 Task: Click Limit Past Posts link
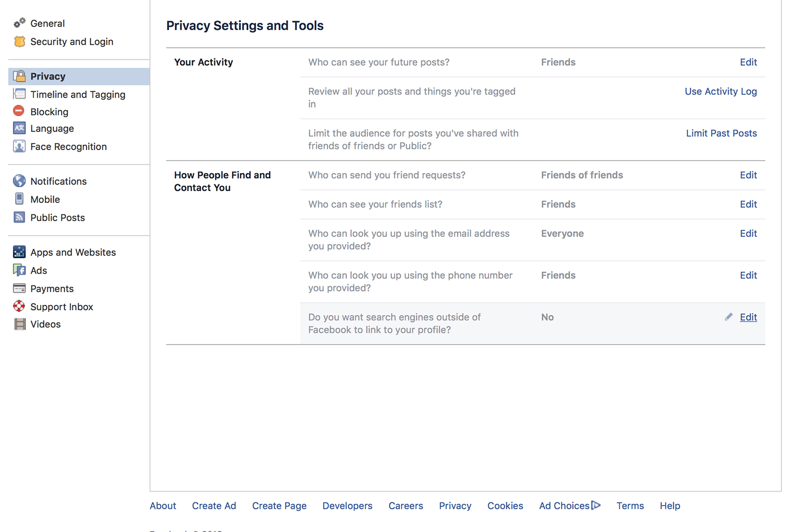point(721,133)
